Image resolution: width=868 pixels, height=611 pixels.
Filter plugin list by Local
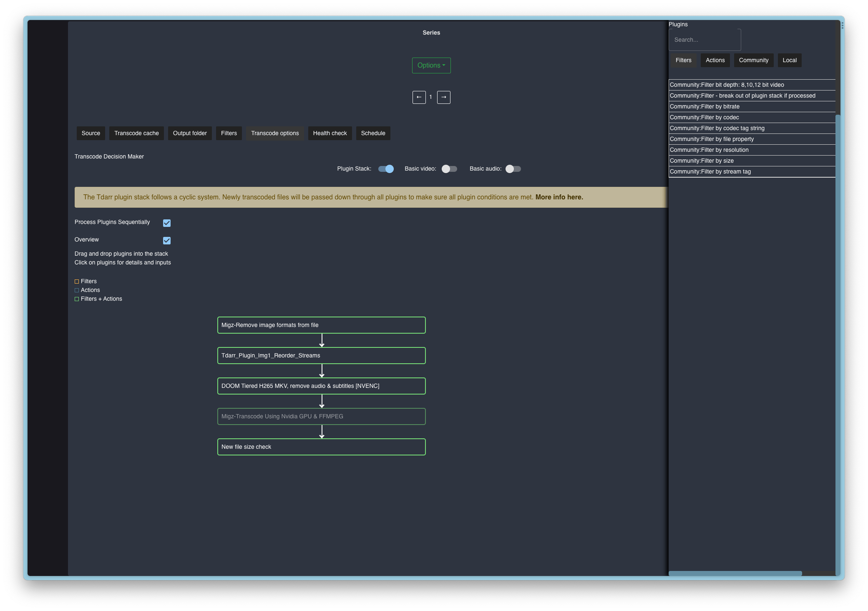[x=789, y=60]
